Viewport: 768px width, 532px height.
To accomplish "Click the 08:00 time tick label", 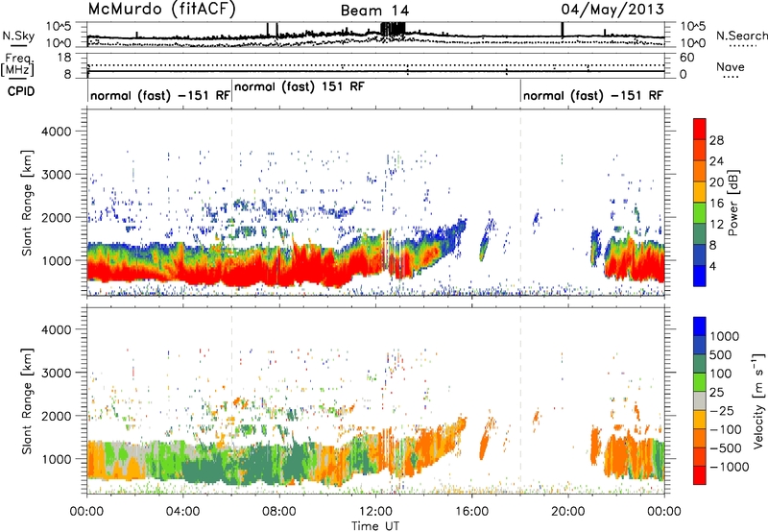I will 279,512.
